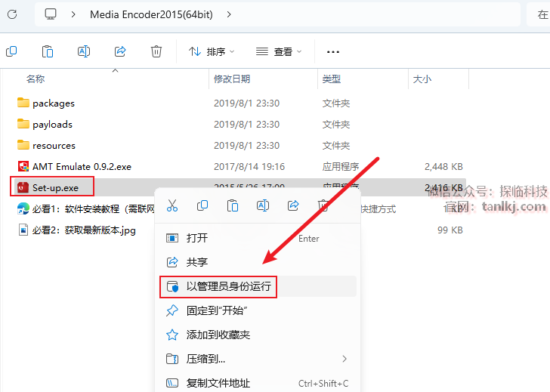Expand the chevron after the monitor icon
The height and width of the screenshot is (392, 550).
point(73,14)
